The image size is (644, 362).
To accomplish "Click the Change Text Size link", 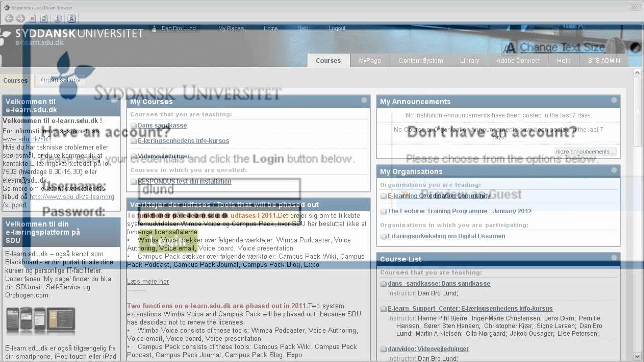I will point(562,48).
